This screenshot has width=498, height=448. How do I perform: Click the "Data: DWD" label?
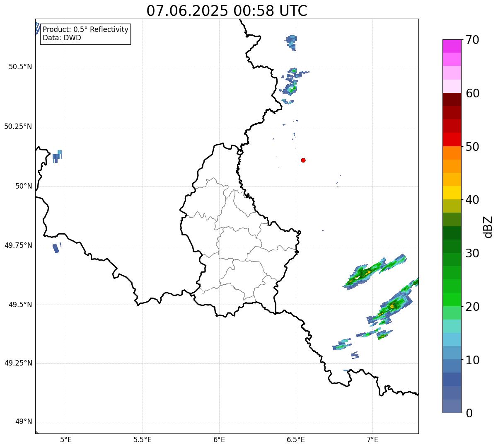click(62, 38)
